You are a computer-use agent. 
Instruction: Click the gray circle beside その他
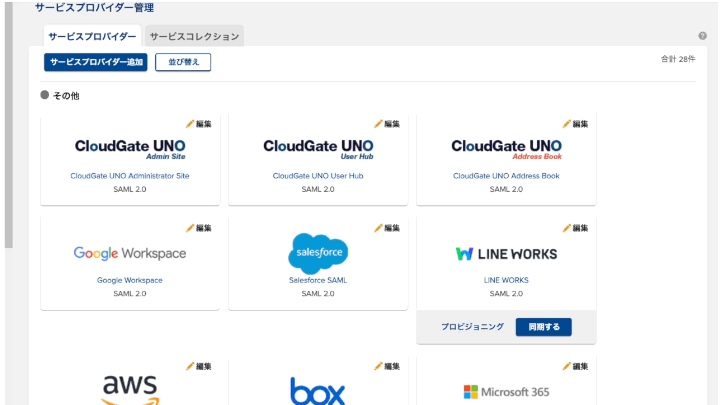[x=45, y=95]
